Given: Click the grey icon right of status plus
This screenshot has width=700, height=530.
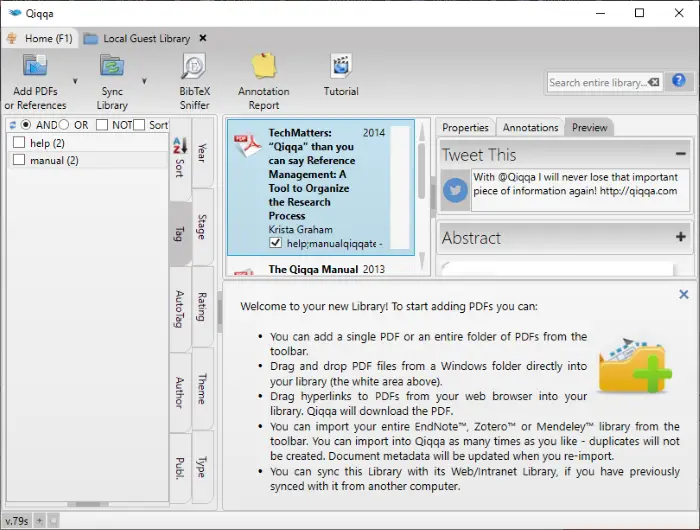Looking at the screenshot, I should click(53, 521).
